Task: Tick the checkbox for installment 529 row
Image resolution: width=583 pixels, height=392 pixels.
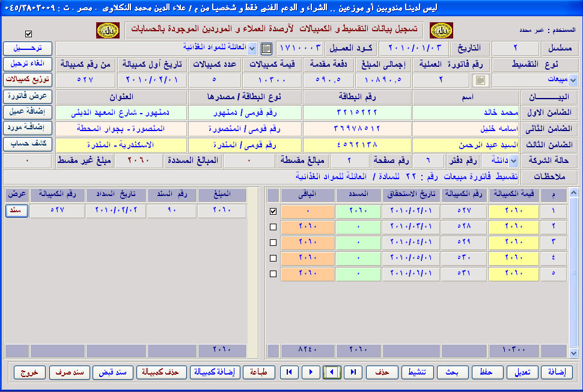Action: pyautogui.click(x=273, y=243)
